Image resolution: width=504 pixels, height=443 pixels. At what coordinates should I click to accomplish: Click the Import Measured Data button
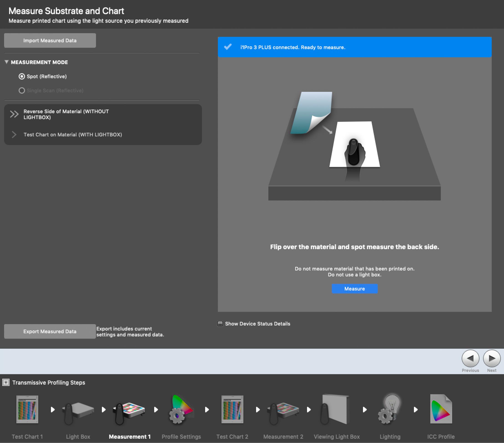coord(50,40)
